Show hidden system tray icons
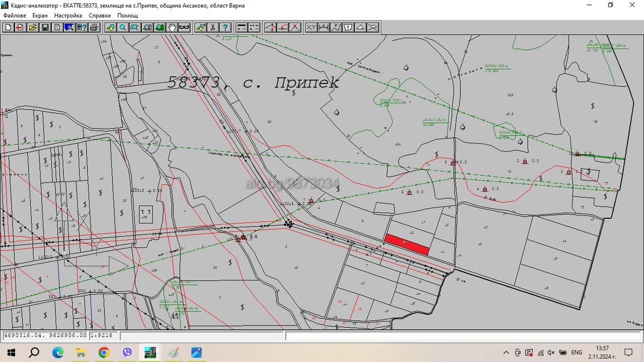 click(x=506, y=352)
